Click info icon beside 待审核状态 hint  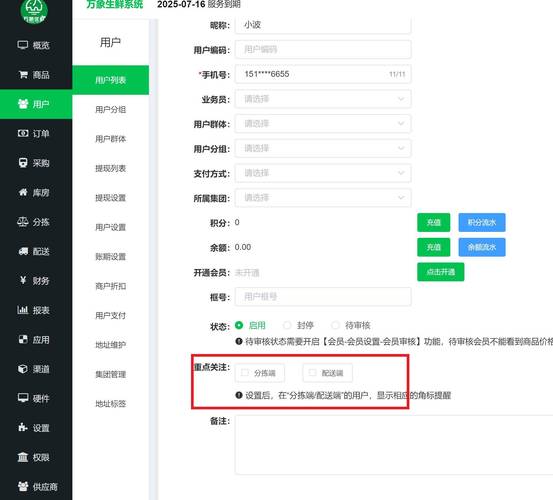click(x=239, y=341)
